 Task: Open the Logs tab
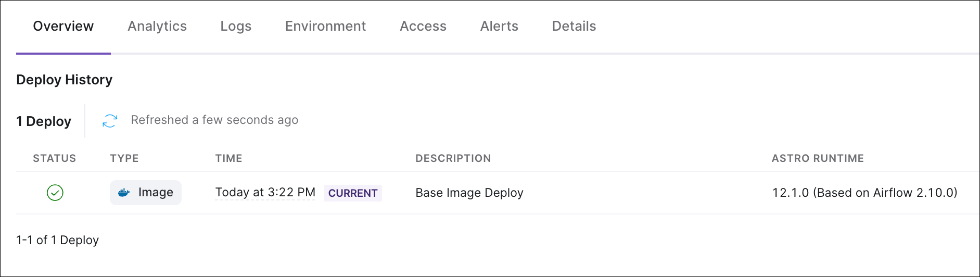coord(236,26)
